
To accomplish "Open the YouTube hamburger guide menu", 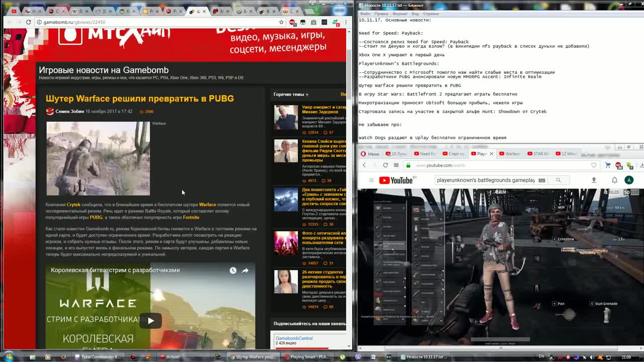I will pyautogui.click(x=371, y=180).
